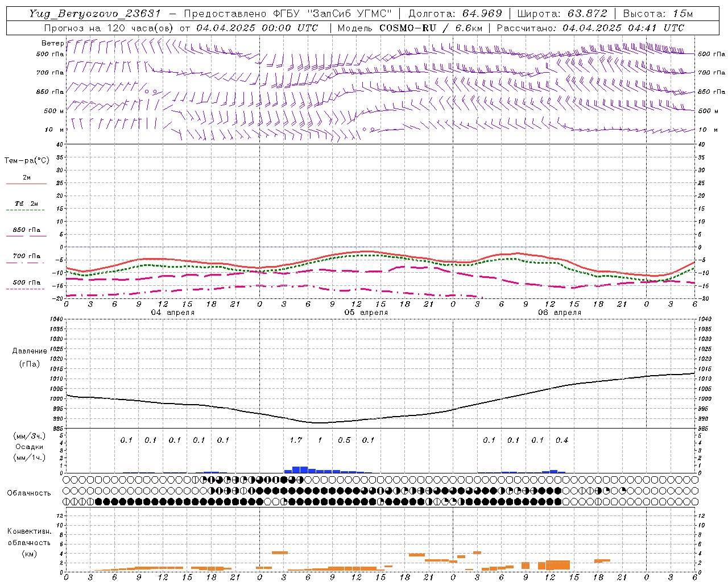Click the (мм/3ч.) unit label
Viewport: 728px width, 582px height.
pyautogui.click(x=29, y=436)
